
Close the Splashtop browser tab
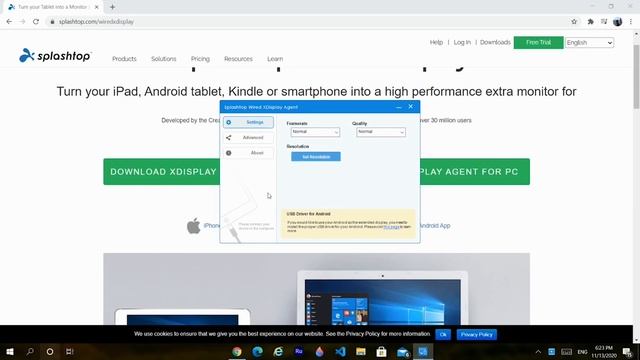pyautogui.click(x=96, y=7)
